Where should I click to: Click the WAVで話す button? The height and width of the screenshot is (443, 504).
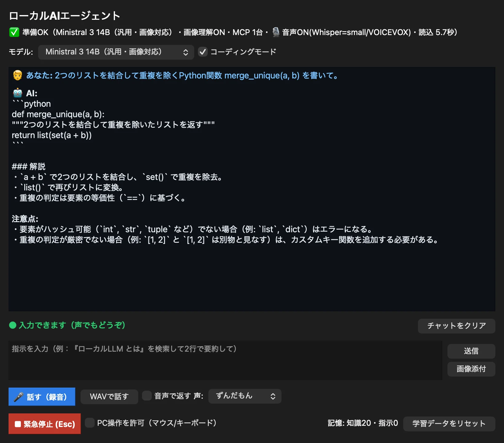(x=109, y=397)
